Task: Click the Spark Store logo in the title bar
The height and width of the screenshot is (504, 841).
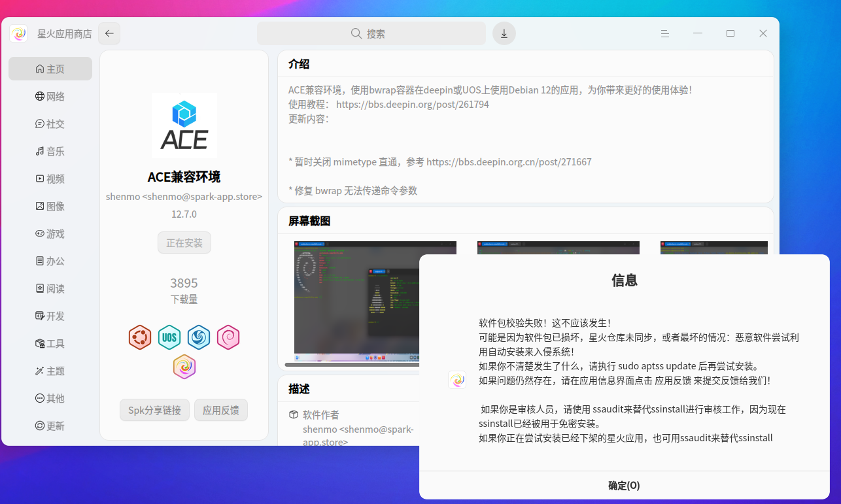Action: click(x=18, y=33)
